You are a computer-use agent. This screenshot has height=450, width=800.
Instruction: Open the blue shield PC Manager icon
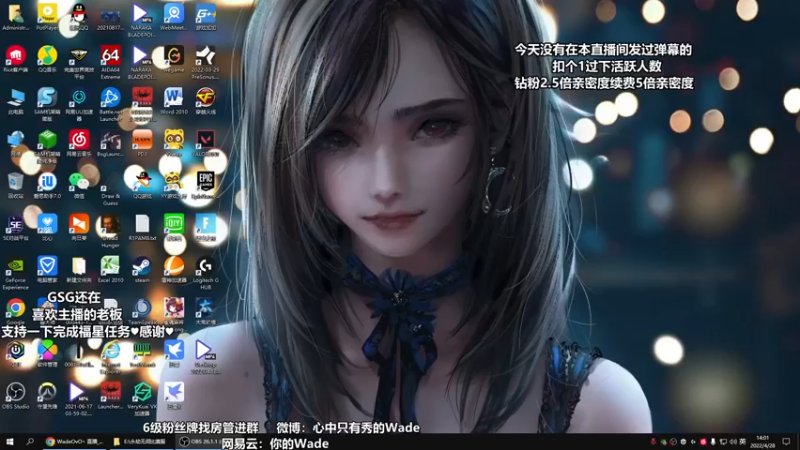tap(47, 269)
